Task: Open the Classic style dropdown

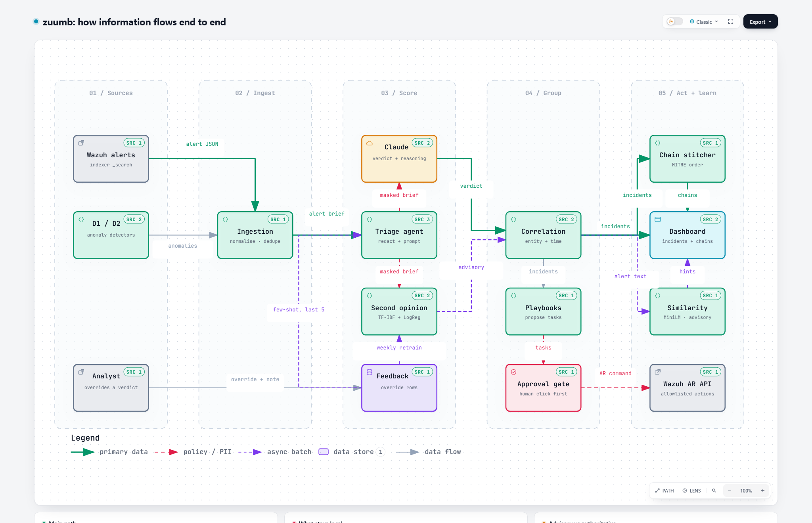Action: coord(704,22)
